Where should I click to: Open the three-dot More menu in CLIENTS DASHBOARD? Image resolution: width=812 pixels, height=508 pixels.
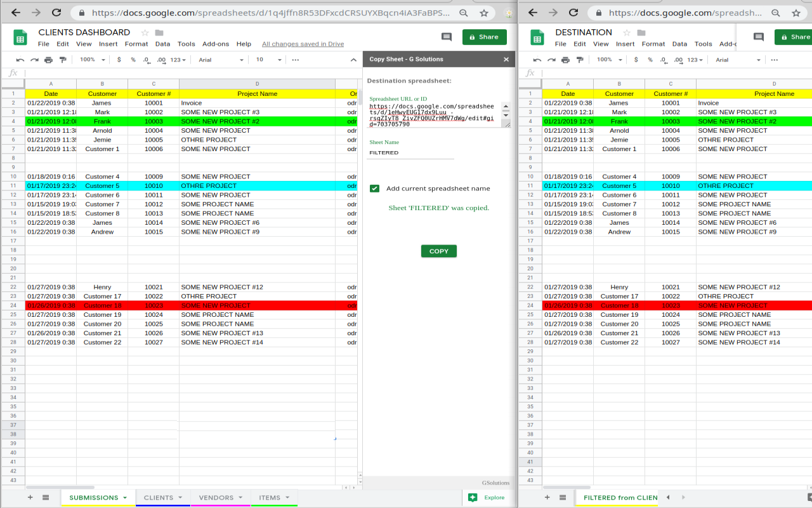(x=296, y=60)
